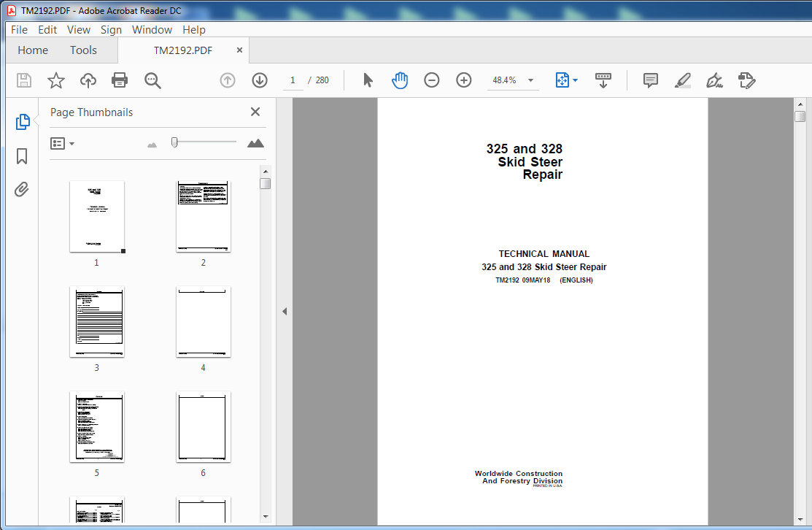Viewport: 812px width, 530px height.
Task: Click the thumbnail size slider handle
Action: 174,142
